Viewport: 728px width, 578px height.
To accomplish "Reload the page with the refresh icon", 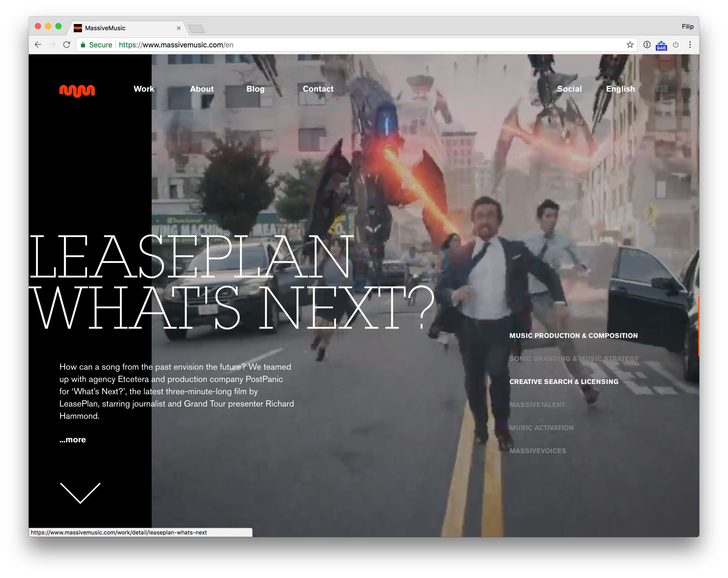I will pos(67,45).
